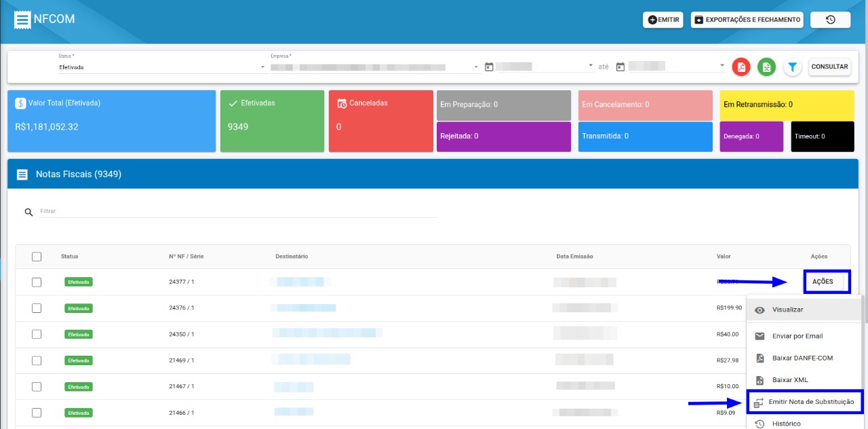
Task: Click the black "Timeout: 0" tile
Action: point(823,136)
